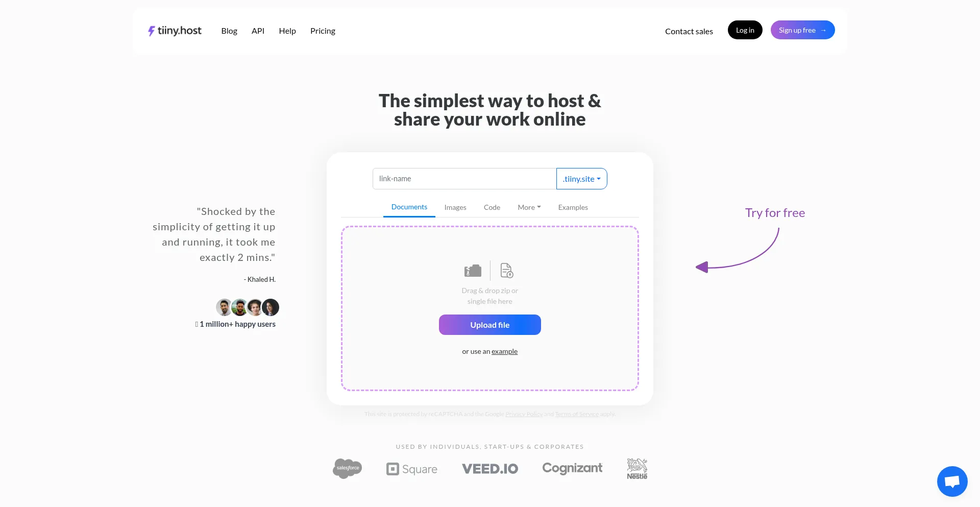Open the Pricing menu item

[323, 31]
